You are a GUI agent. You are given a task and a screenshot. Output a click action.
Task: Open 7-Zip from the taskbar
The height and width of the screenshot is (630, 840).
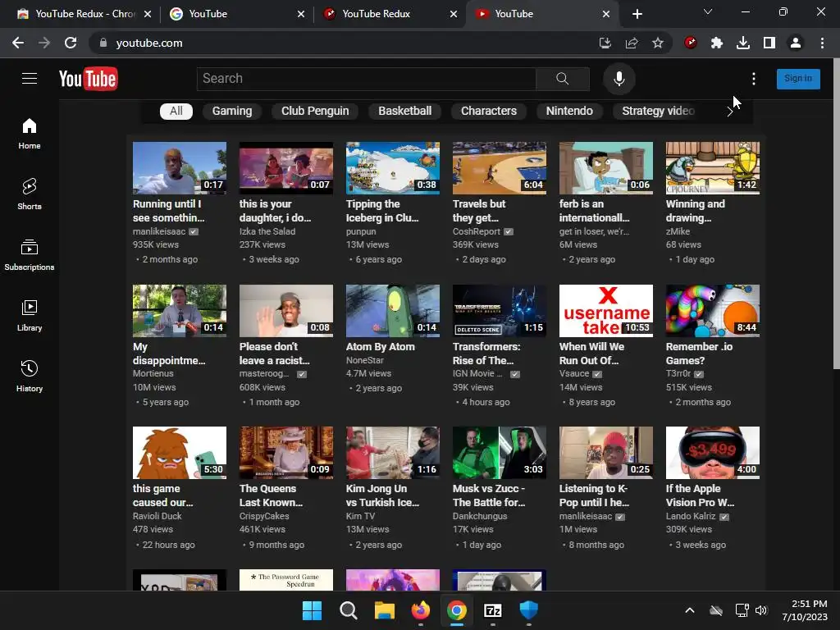click(493, 610)
